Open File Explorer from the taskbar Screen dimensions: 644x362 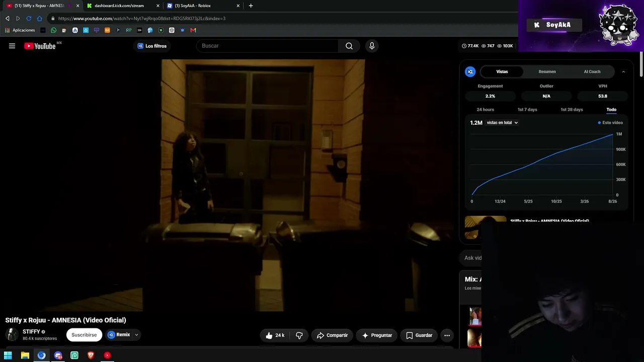(25, 355)
